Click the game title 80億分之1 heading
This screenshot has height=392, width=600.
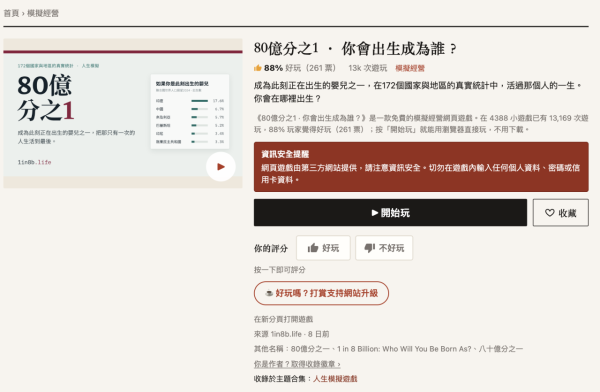(x=355, y=49)
